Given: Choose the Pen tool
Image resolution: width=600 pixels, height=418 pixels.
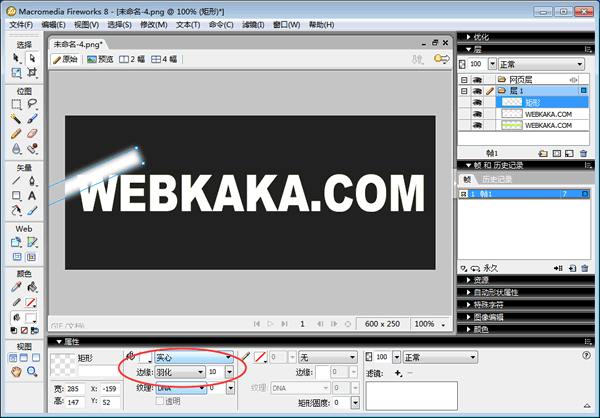Looking at the screenshot, I should [x=32, y=181].
